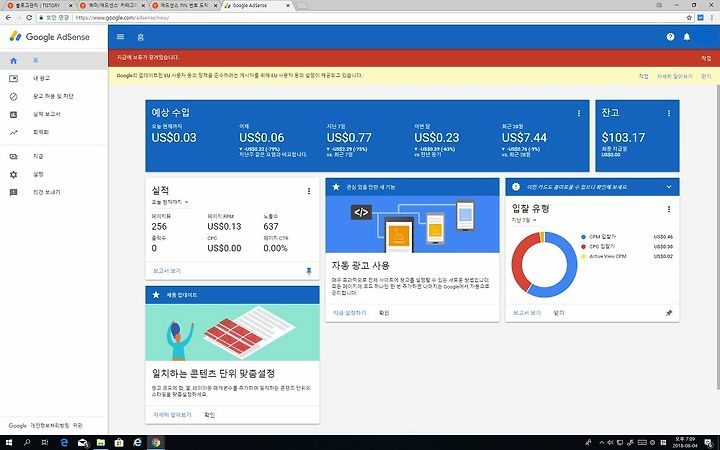Open the help question mark icon
720x450 pixels.
point(670,37)
